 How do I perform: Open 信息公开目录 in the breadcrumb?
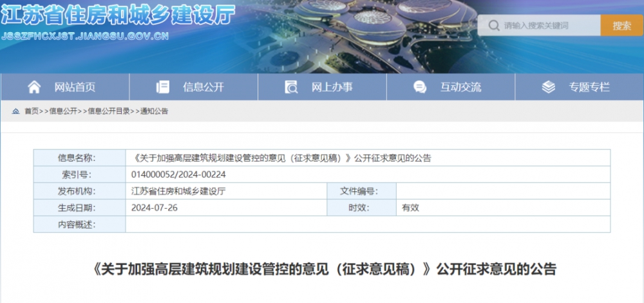tap(109, 111)
